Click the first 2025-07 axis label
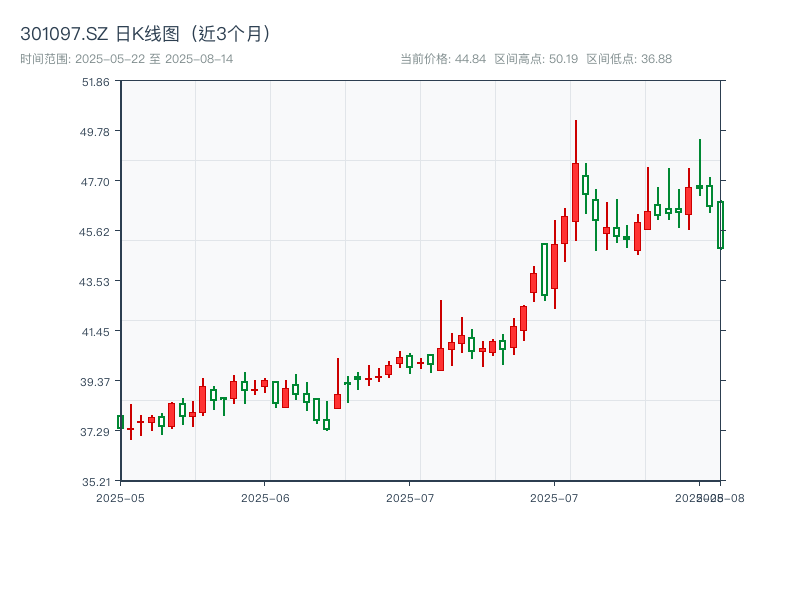Viewport: 800px width, 600px height. click(412, 496)
